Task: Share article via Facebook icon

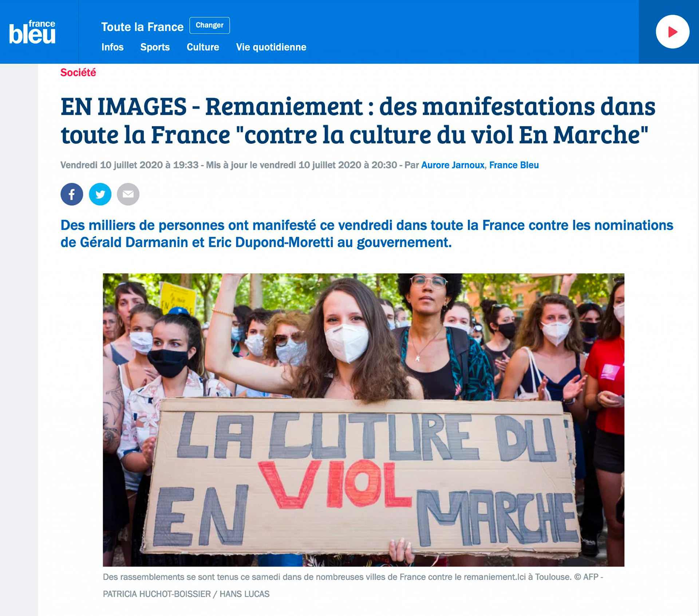Action: click(x=72, y=194)
